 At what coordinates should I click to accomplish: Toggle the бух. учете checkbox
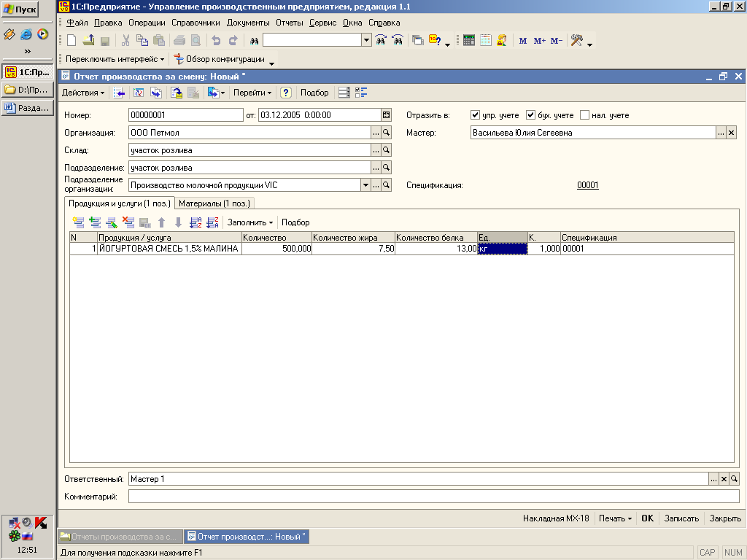point(531,114)
